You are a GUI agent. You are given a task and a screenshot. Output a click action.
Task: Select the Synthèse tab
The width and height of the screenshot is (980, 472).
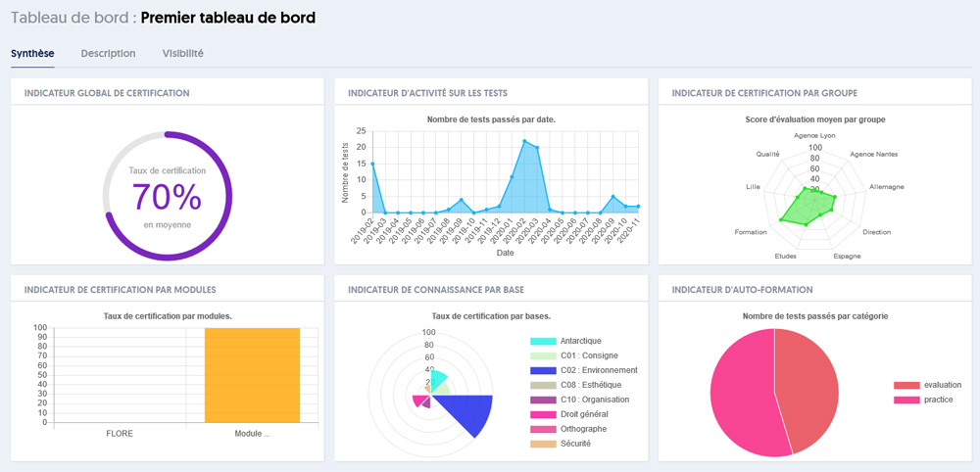tap(32, 53)
